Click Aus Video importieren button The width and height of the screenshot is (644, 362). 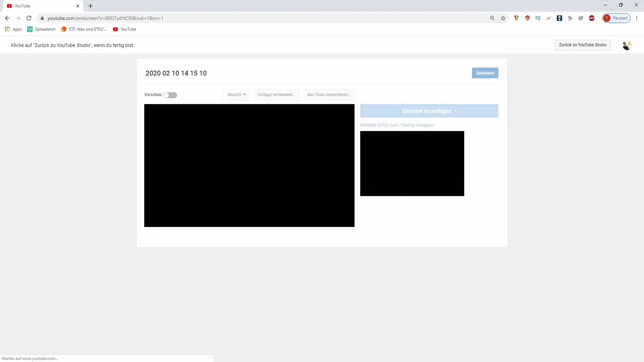(x=329, y=95)
